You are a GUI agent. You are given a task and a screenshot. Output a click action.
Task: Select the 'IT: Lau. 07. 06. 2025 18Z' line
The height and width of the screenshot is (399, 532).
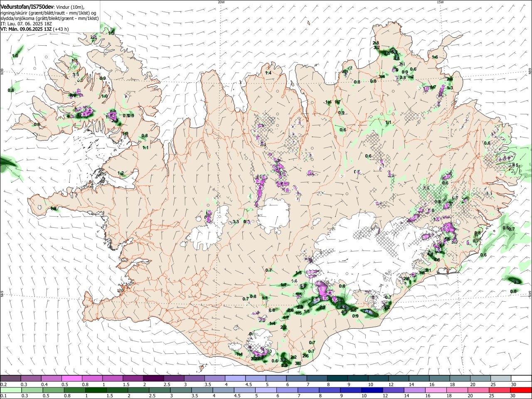[27, 24]
